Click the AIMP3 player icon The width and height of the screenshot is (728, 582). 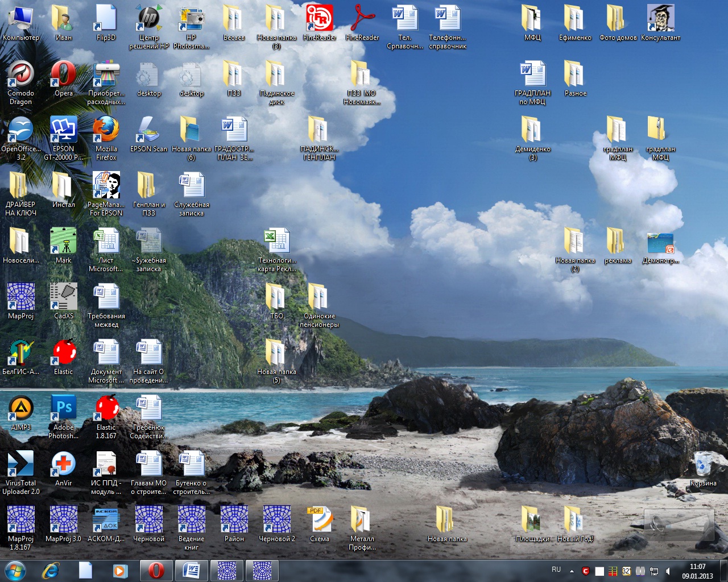(20, 409)
